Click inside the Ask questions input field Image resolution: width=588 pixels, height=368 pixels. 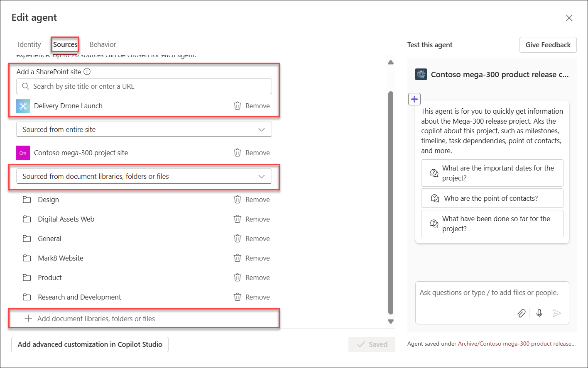tap(478, 292)
